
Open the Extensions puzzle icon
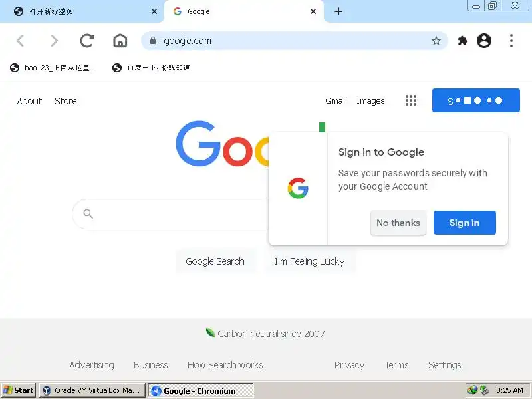pyautogui.click(x=462, y=41)
